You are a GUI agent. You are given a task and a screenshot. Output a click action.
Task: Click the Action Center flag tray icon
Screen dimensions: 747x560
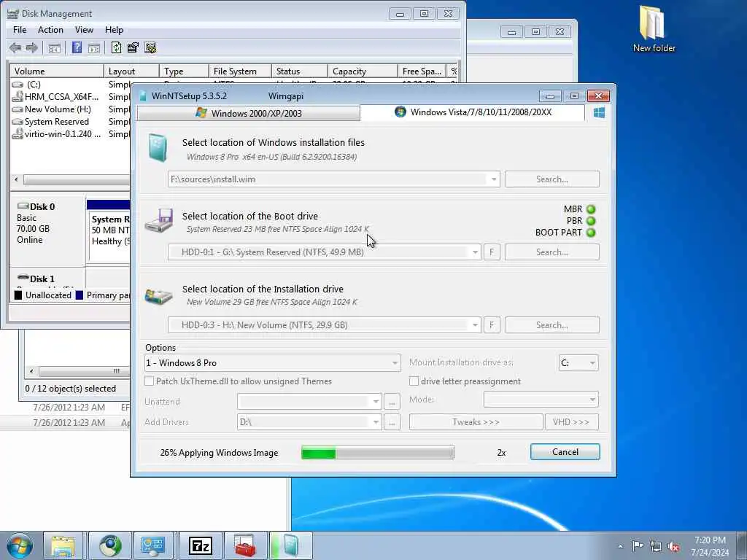(638, 545)
